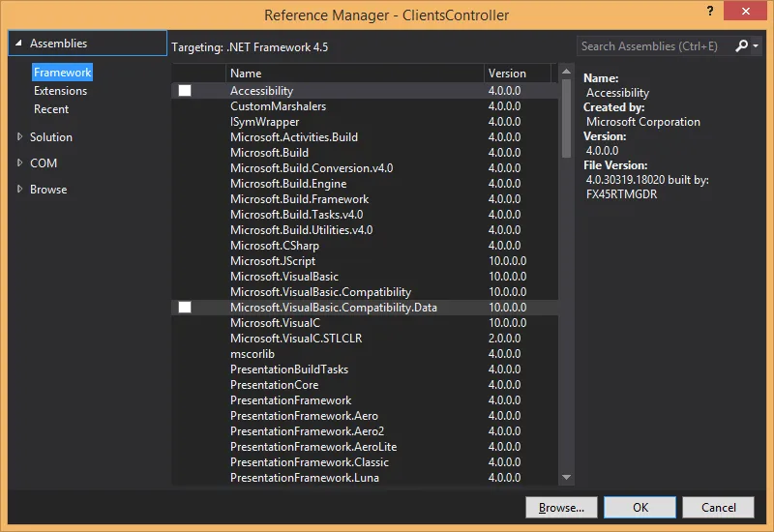Collapse the Assemblies section
The height and width of the screenshot is (532, 774).
[18, 43]
